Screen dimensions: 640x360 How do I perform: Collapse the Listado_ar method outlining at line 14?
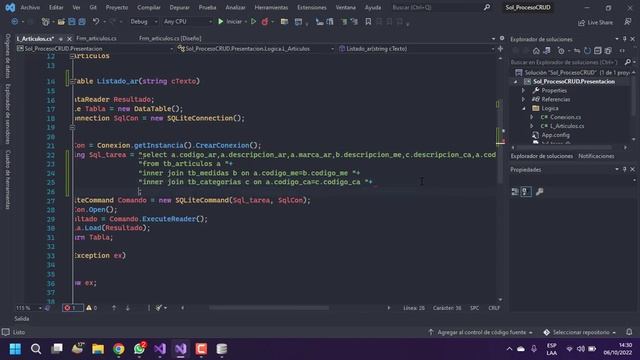[x=72, y=81]
